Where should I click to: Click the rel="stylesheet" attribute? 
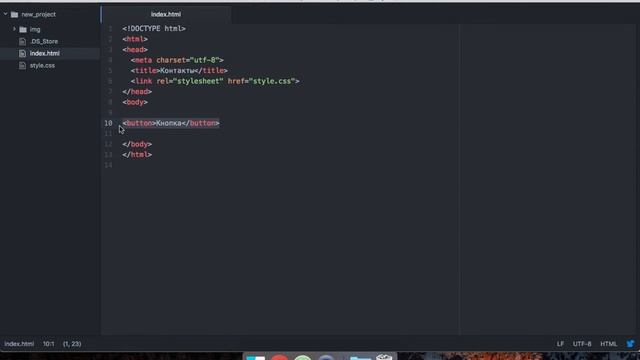(x=190, y=81)
